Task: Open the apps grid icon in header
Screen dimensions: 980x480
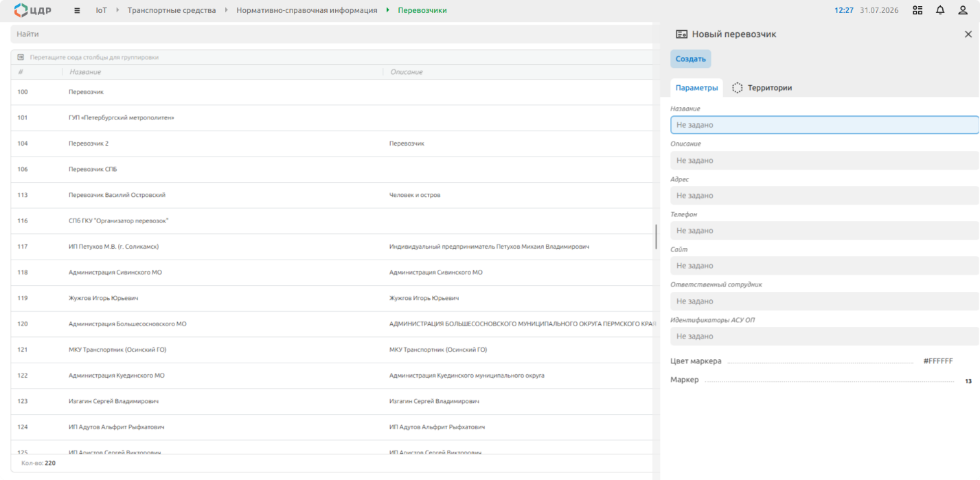Action: pos(918,10)
